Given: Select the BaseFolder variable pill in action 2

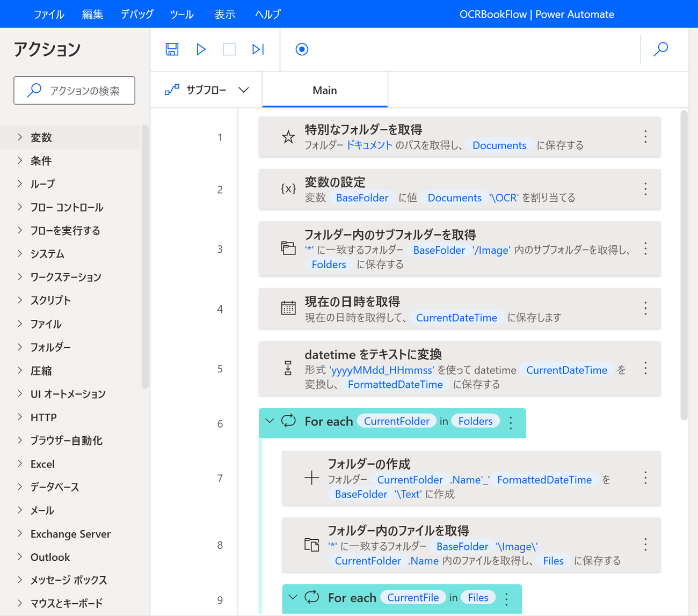Looking at the screenshot, I should pos(362,197).
